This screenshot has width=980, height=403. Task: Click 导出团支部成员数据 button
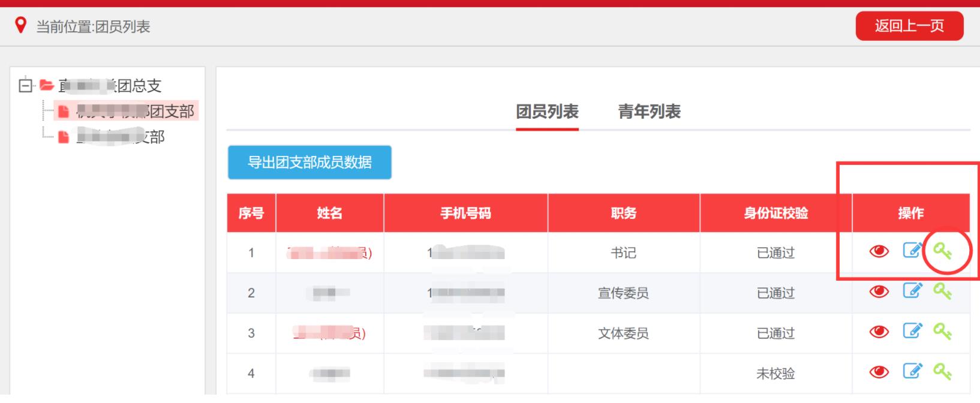click(x=309, y=163)
